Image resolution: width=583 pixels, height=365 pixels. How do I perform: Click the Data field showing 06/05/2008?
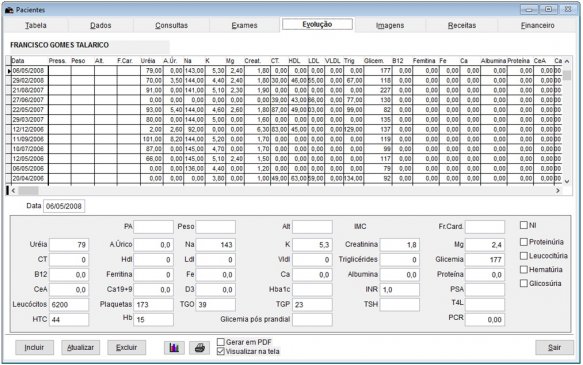[x=64, y=206]
